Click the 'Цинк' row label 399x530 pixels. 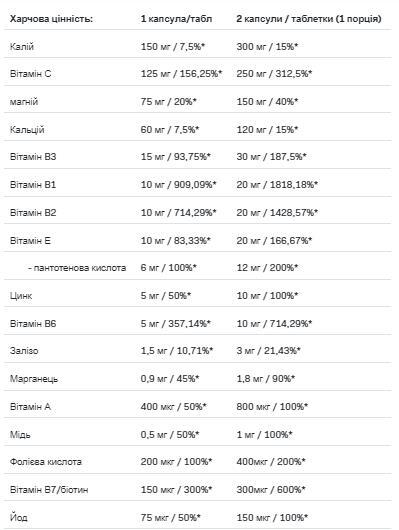(x=21, y=296)
